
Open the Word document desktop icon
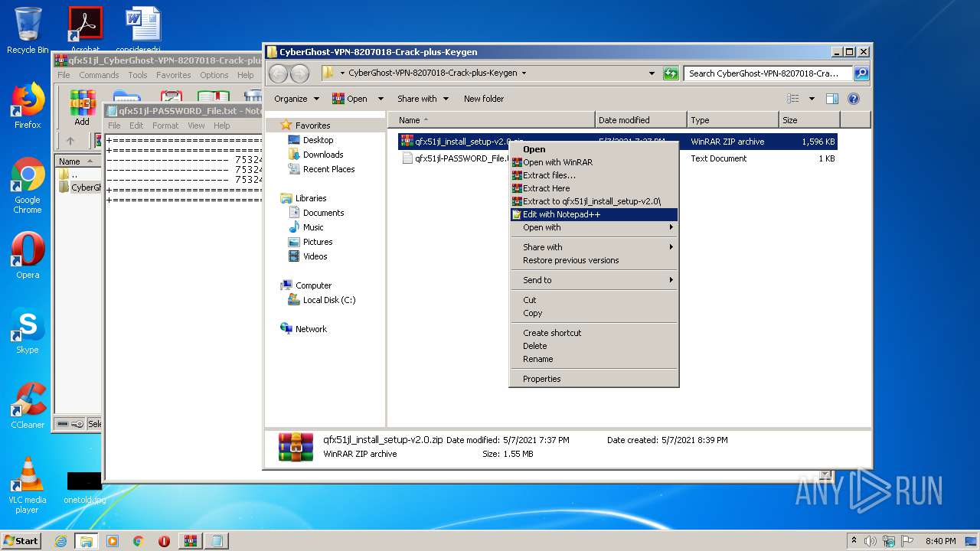tap(142, 31)
